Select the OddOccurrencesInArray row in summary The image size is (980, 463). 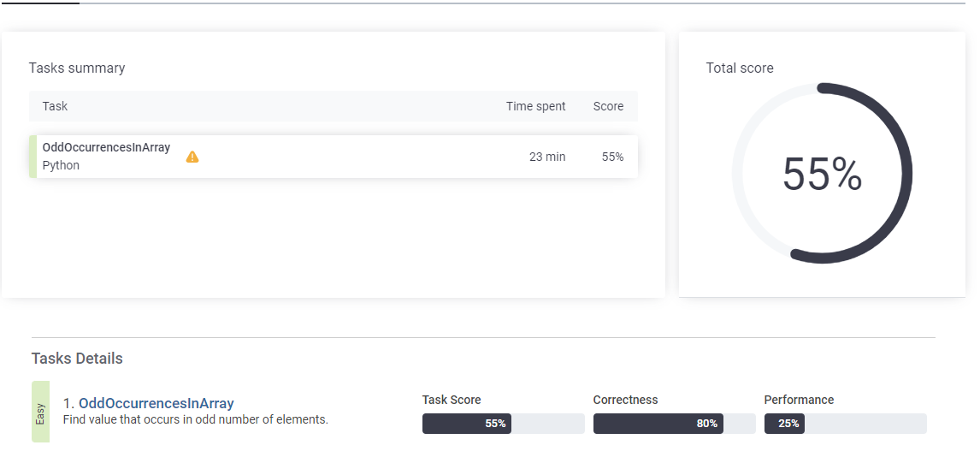click(x=334, y=157)
